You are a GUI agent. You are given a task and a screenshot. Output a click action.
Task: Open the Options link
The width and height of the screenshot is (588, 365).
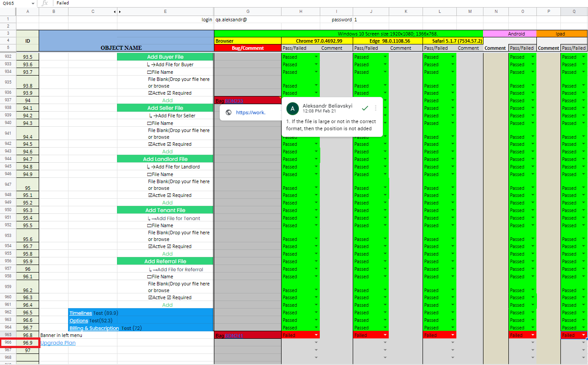pyautogui.click(x=79, y=321)
